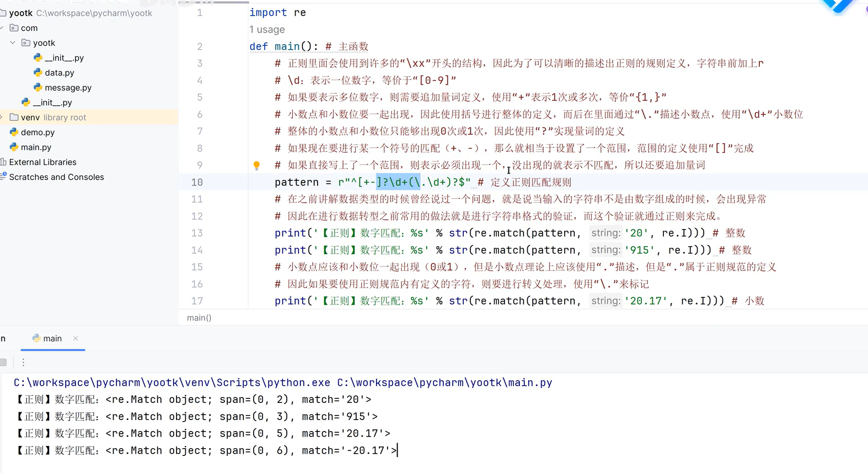The image size is (868, 473).
Task: Click console output line match='20'
Action: pos(193,400)
